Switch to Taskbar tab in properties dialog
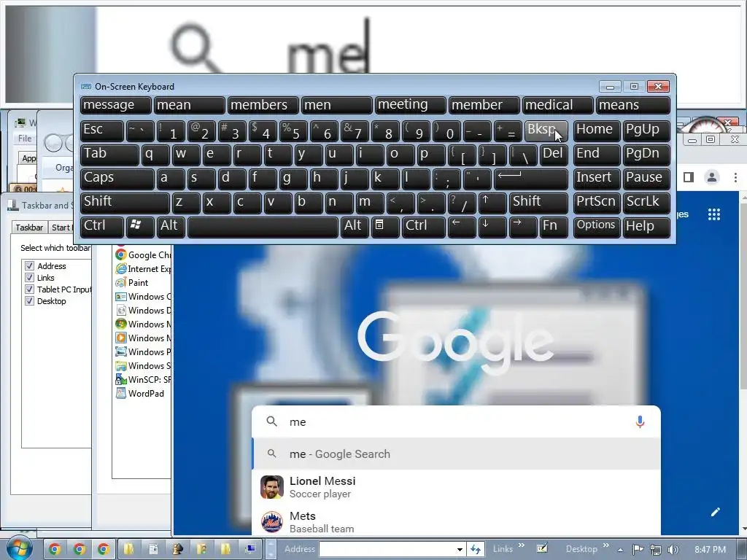 click(29, 227)
